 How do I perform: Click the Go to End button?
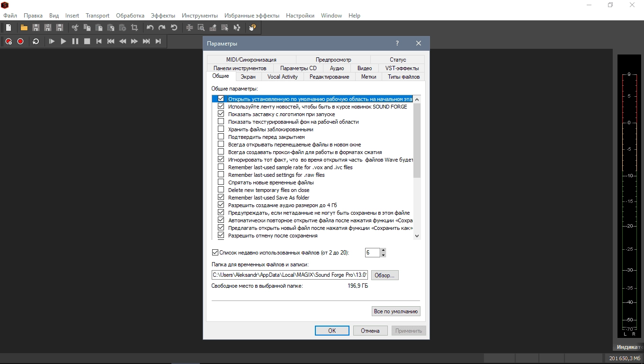point(158,41)
